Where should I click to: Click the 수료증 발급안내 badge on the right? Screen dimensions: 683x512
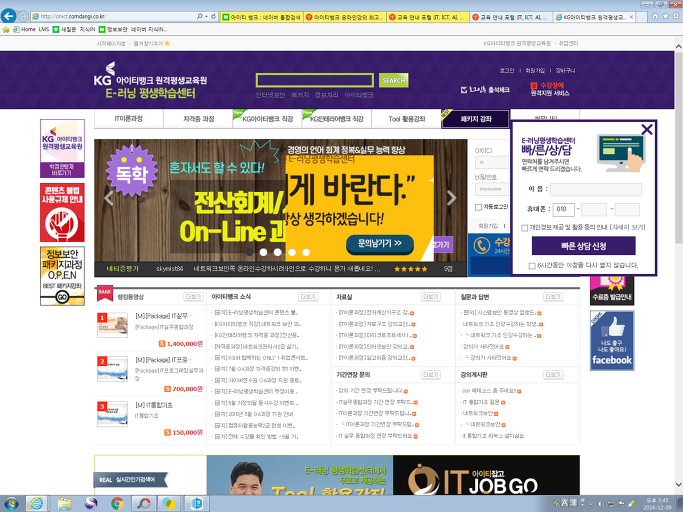tap(612, 291)
